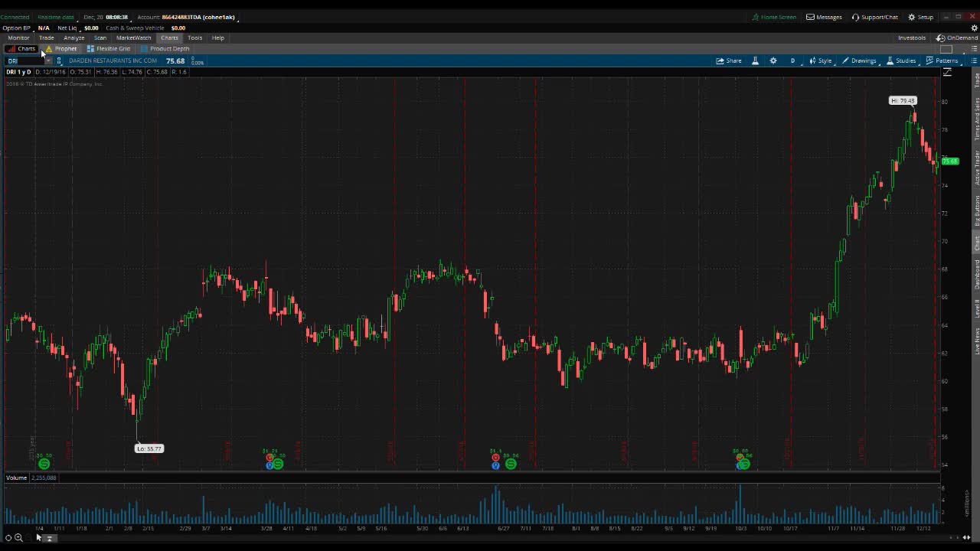The image size is (980, 551).
Task: Open the Charts sub-tab
Action: point(21,49)
